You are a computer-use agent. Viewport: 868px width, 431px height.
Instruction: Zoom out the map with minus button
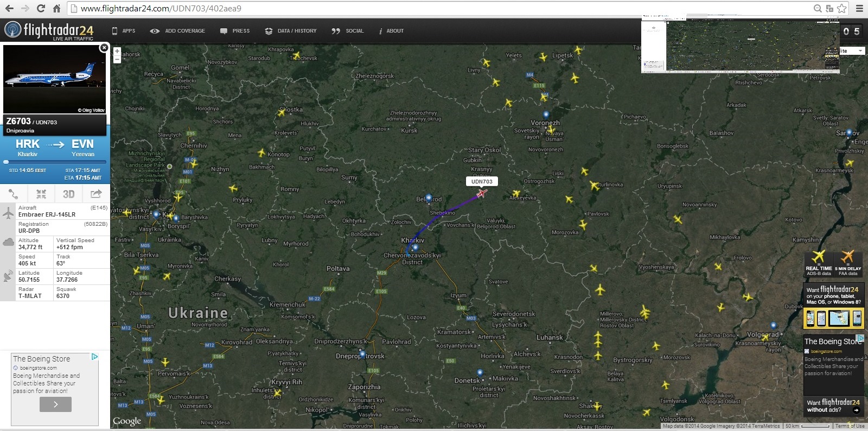(117, 59)
